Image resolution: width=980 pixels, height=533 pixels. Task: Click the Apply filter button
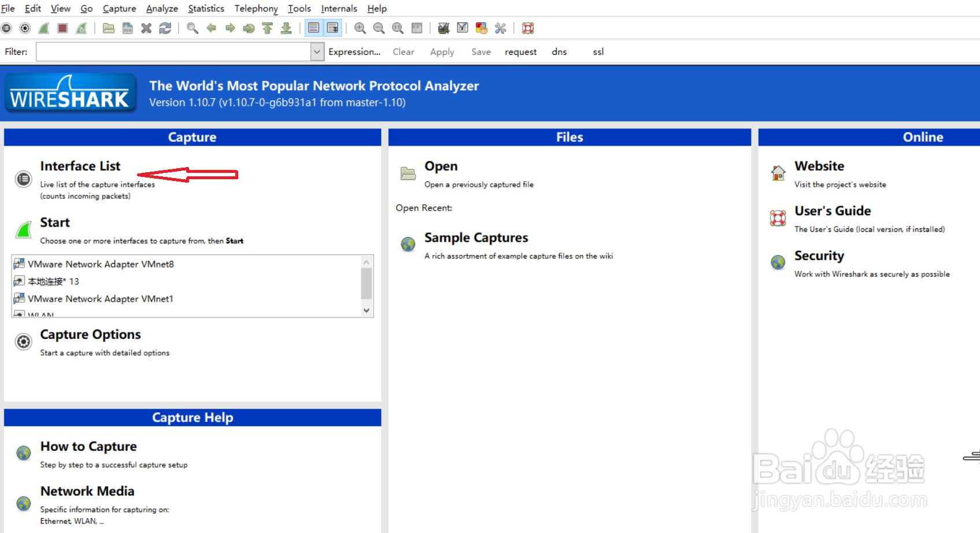click(442, 51)
